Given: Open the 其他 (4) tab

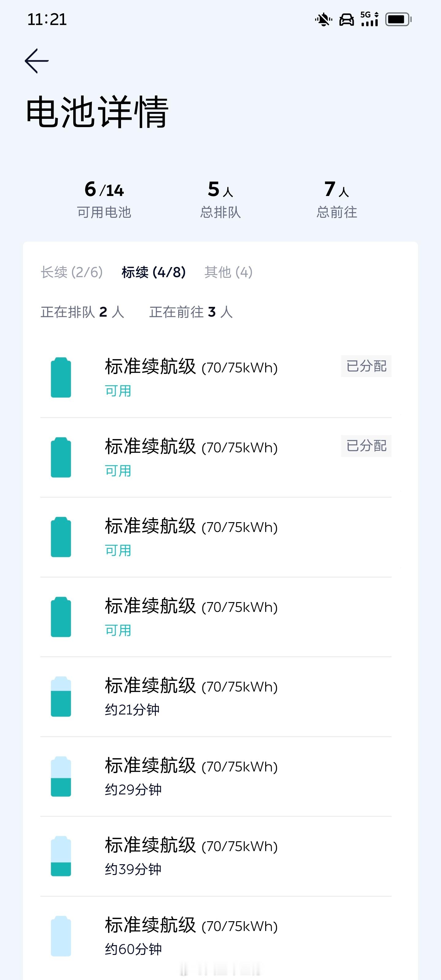Looking at the screenshot, I should [228, 272].
